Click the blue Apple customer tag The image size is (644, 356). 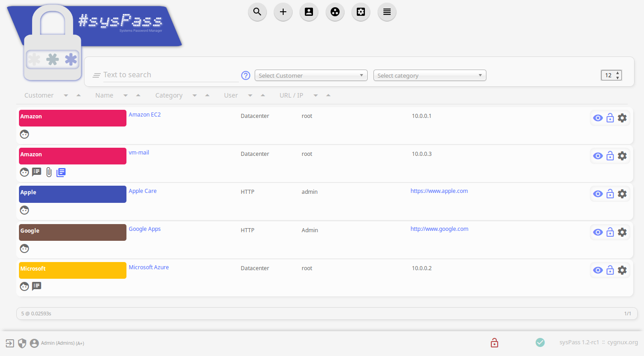[x=73, y=194]
